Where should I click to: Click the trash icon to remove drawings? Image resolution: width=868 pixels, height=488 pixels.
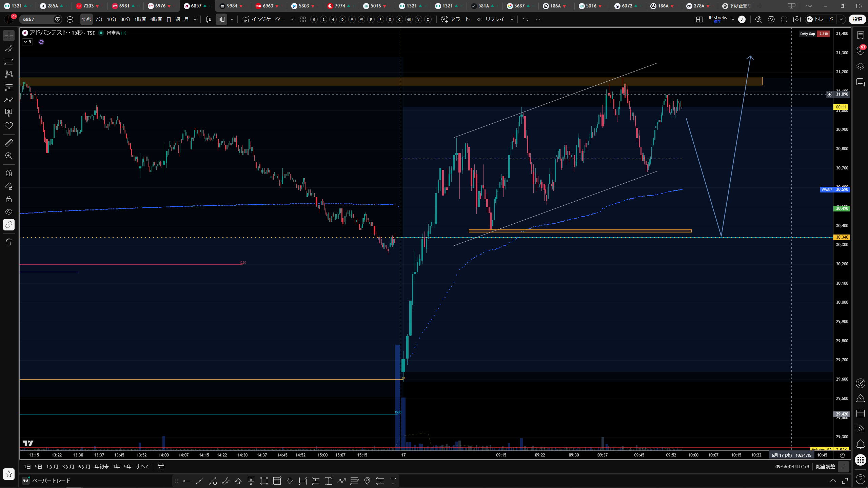(9, 242)
